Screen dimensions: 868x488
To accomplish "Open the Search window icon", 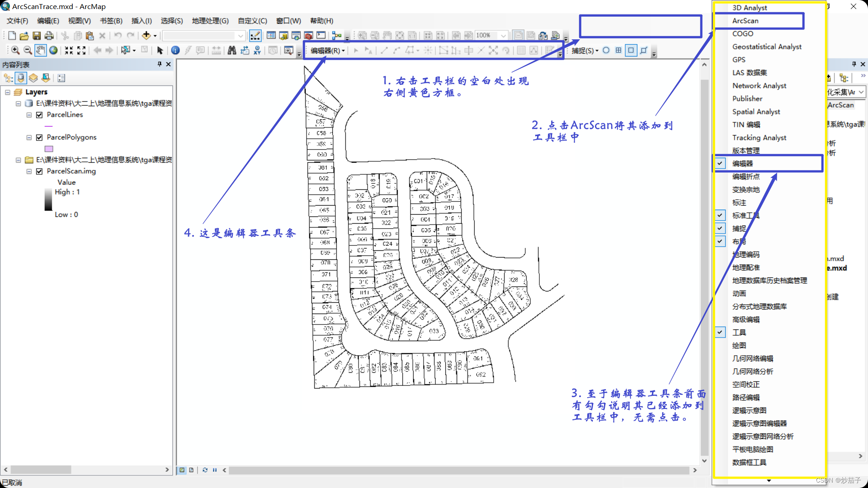I will 296,36.
